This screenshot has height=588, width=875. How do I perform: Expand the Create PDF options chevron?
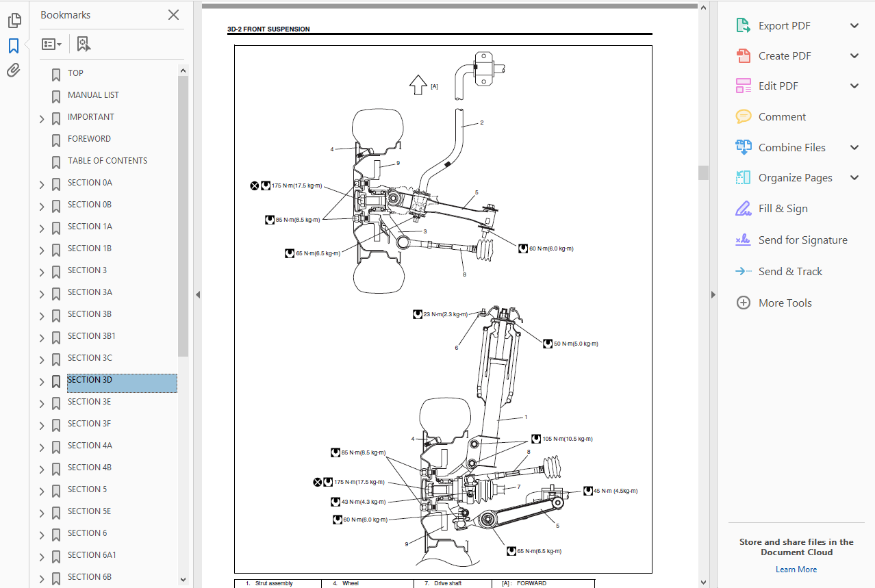click(854, 56)
